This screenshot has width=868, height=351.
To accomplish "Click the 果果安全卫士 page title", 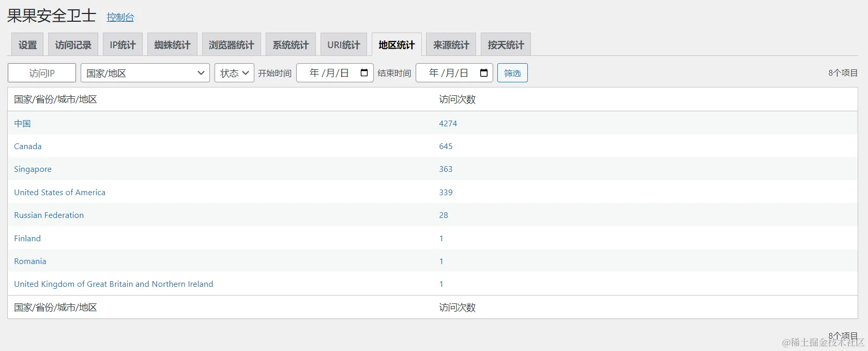I will coord(52,16).
